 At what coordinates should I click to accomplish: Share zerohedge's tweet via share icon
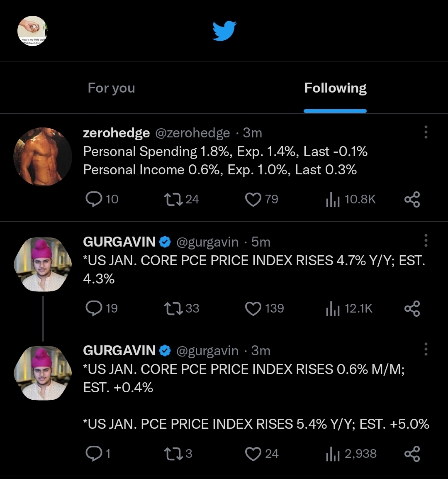[412, 199]
